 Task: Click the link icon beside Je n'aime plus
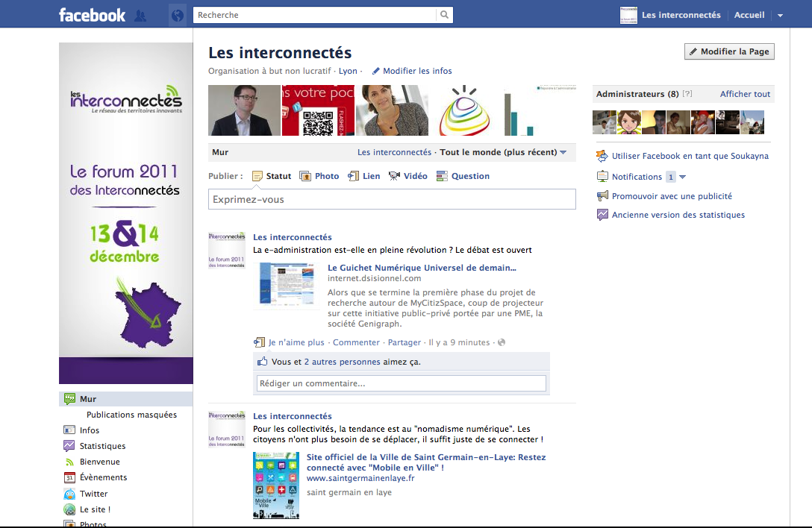[259, 342]
